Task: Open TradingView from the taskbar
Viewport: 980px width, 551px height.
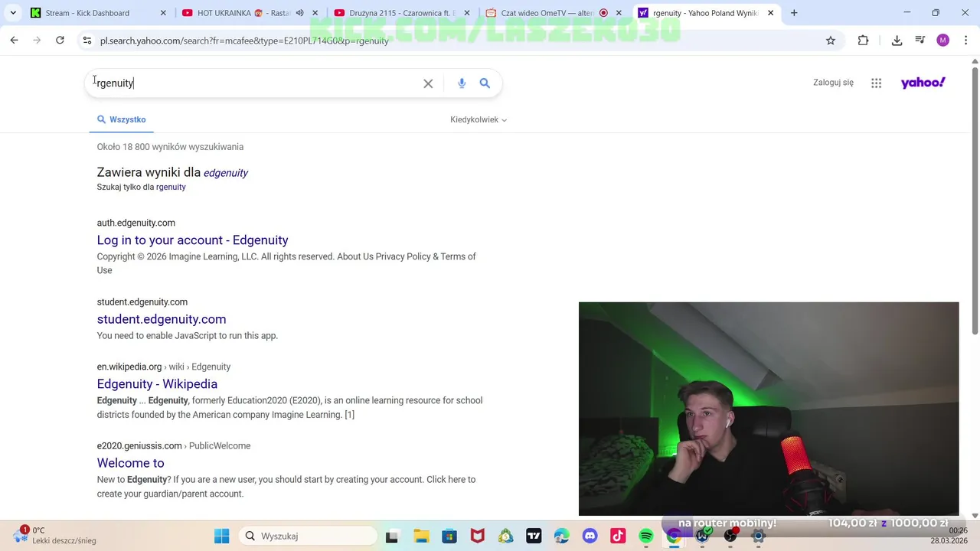Action: [534, 536]
